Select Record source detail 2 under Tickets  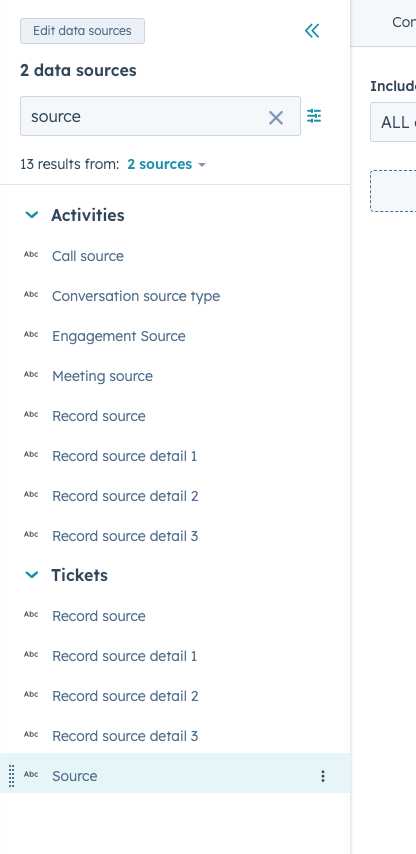(x=125, y=696)
